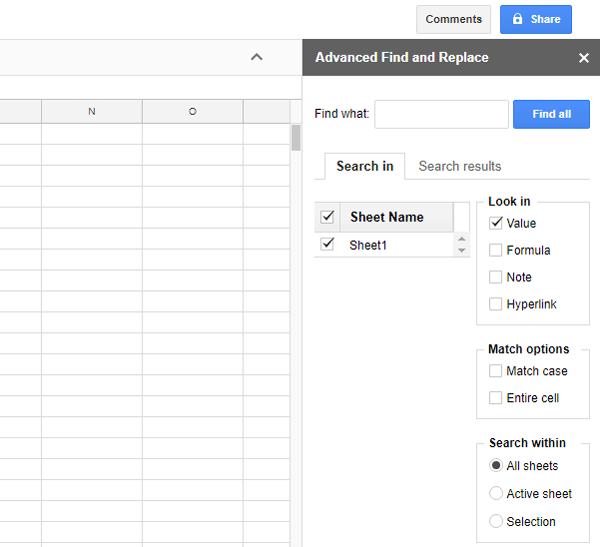This screenshot has width=600, height=547.
Task: Enable the Entire cell option
Action: click(x=496, y=398)
